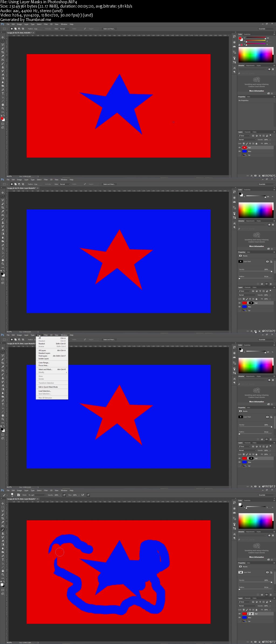The height and width of the screenshot is (644, 276).
Task: Load selection from mask in 00:02:09 Properties panel
Action: click(x=258, y=284)
